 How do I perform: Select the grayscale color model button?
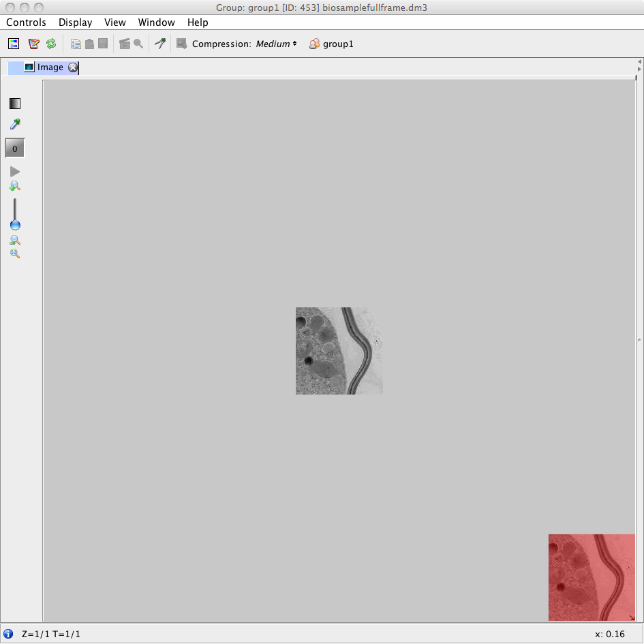[x=15, y=104]
